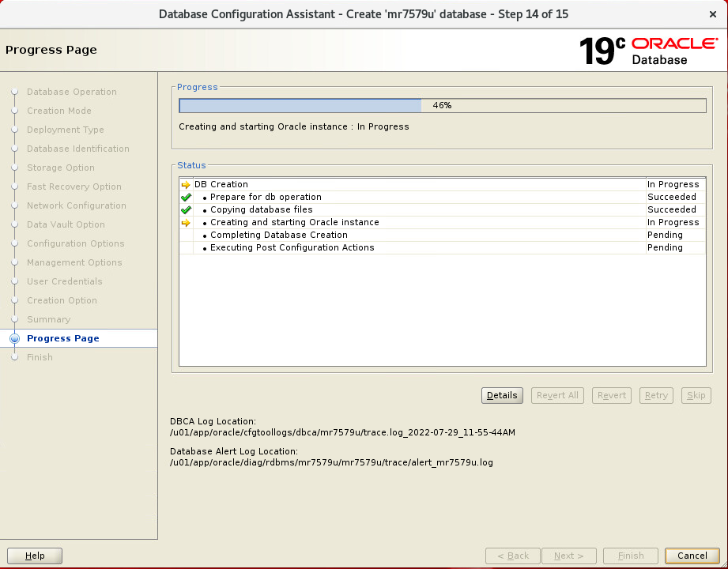
Task: Click the Skip button
Action: [x=696, y=395]
